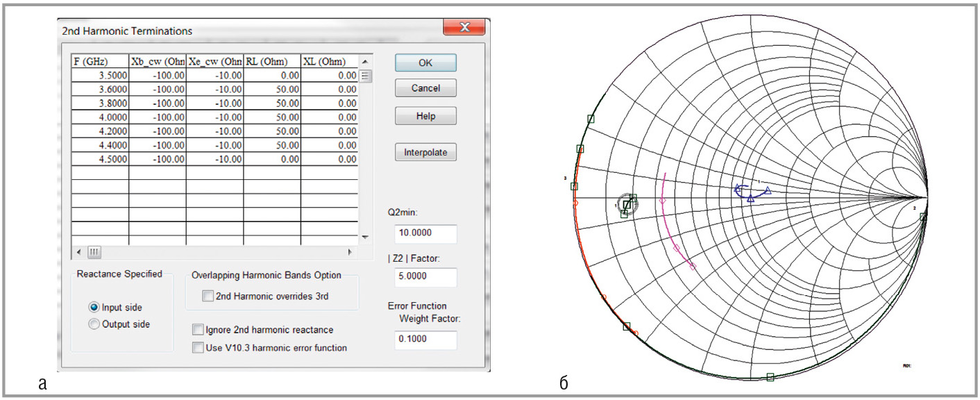Edit the Error Function Weight Factor field
This screenshot has height=400, width=980.
(425, 340)
